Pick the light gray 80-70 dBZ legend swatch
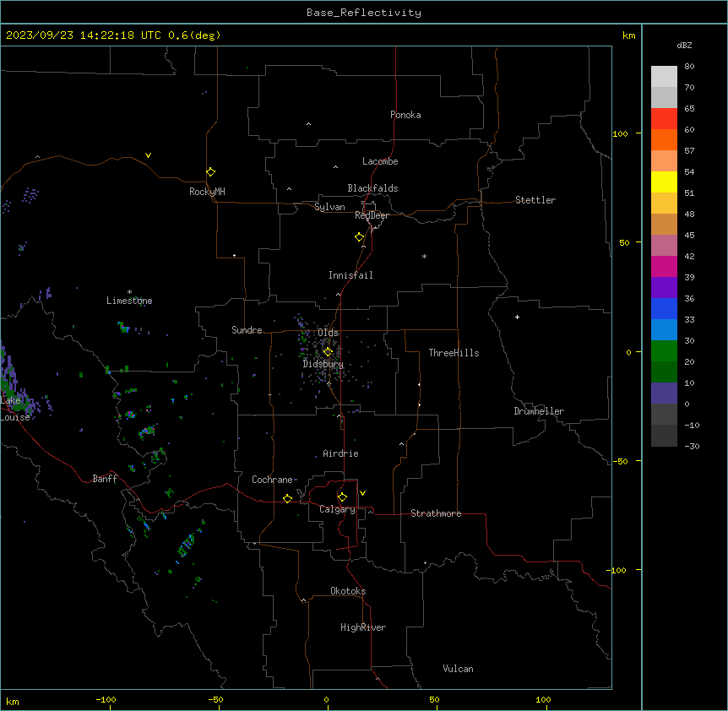The height and width of the screenshot is (711, 728). click(664, 77)
